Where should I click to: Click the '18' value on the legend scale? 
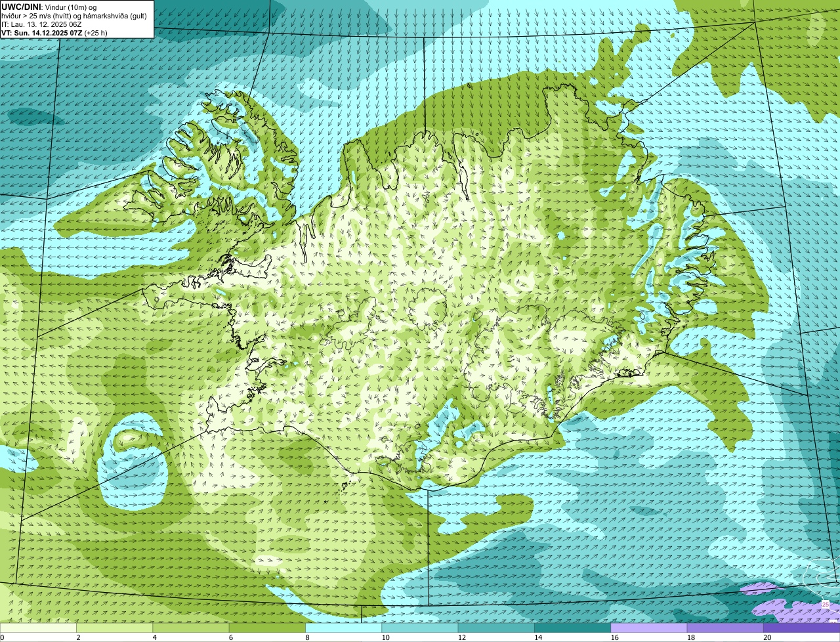click(691, 637)
